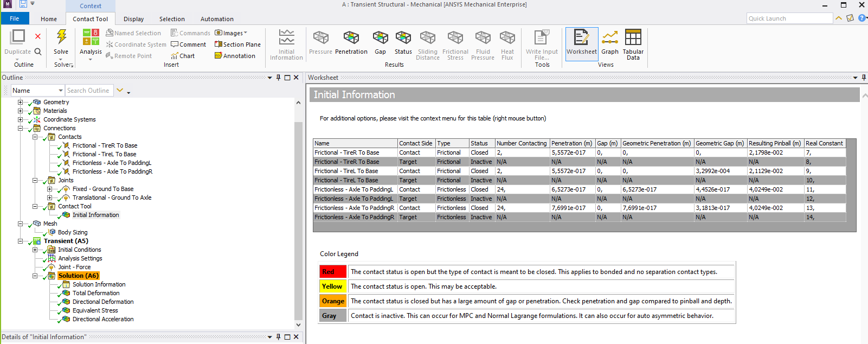Toggle the Worksheet view
The width and height of the screenshot is (868, 344).
click(x=582, y=43)
